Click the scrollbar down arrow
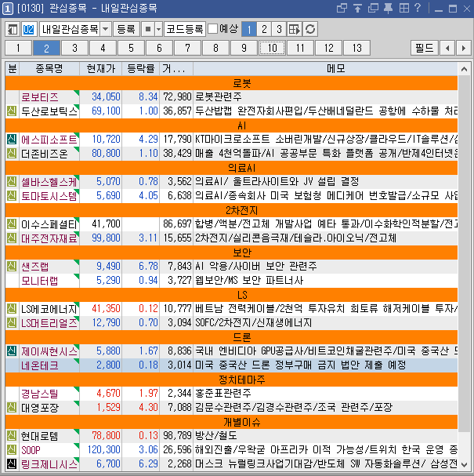The image size is (474, 476). [464, 464]
